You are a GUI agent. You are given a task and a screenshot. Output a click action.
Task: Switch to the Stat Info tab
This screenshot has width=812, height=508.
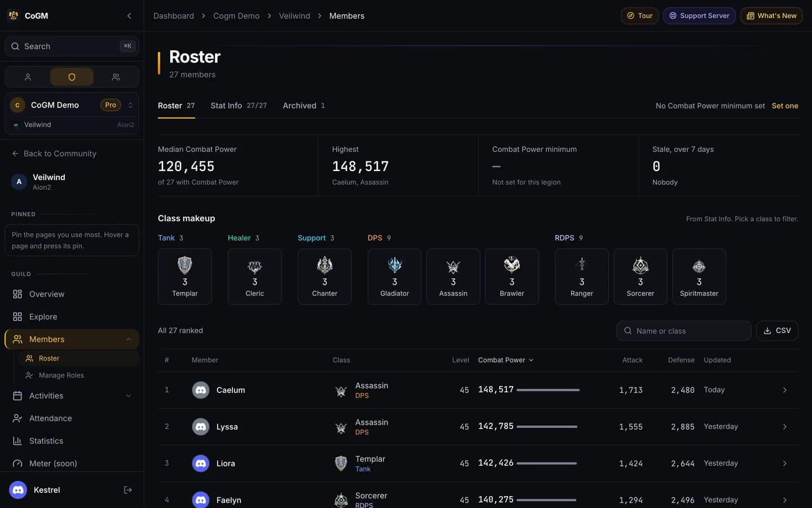click(x=239, y=106)
